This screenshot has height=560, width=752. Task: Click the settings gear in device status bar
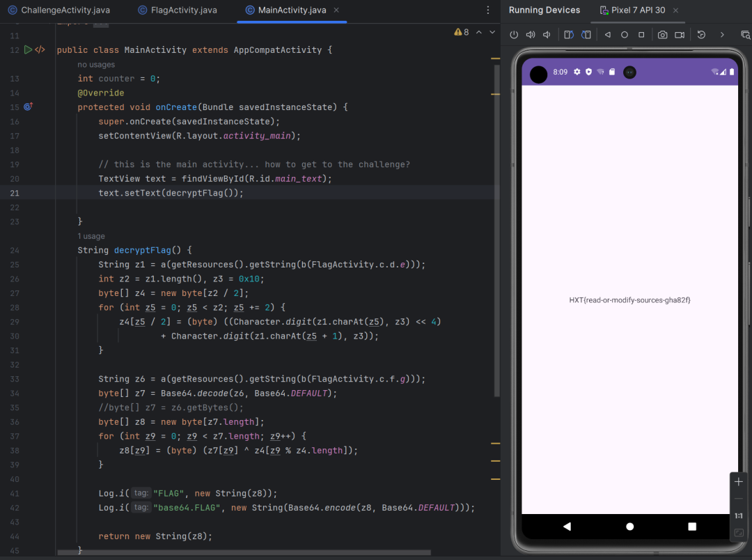(x=577, y=72)
